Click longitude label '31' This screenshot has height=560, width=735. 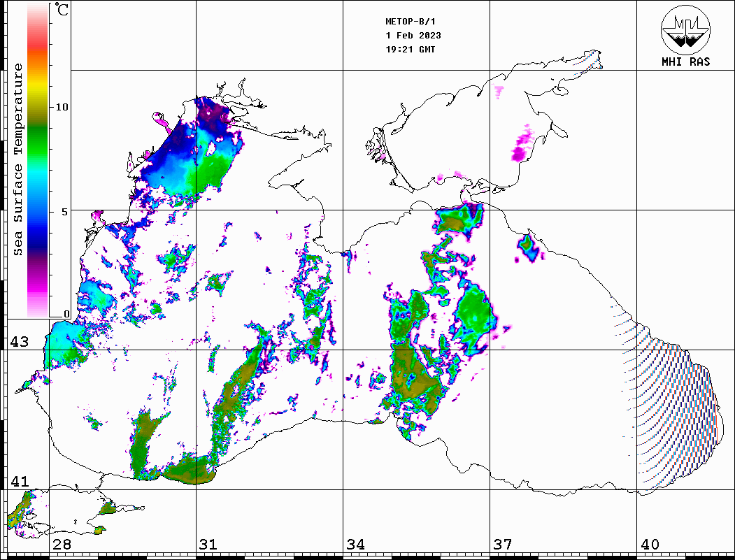click(208, 544)
